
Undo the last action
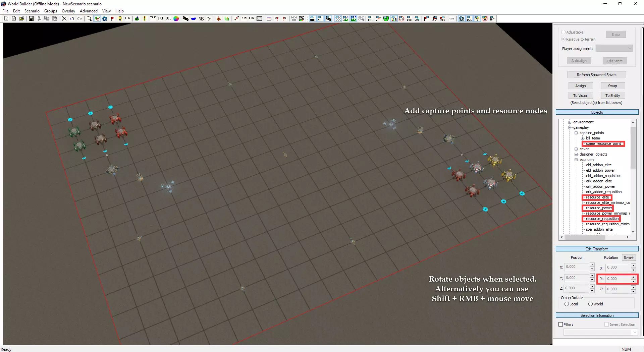(x=72, y=19)
